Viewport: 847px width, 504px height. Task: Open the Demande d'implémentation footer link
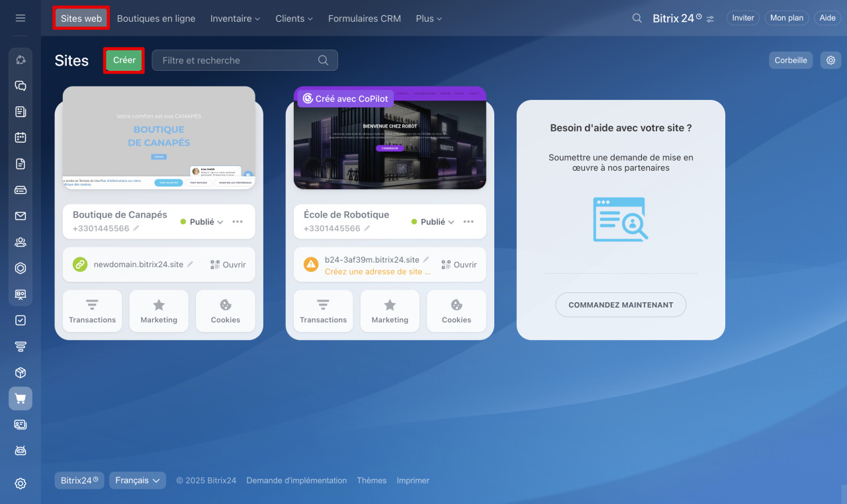tap(296, 481)
